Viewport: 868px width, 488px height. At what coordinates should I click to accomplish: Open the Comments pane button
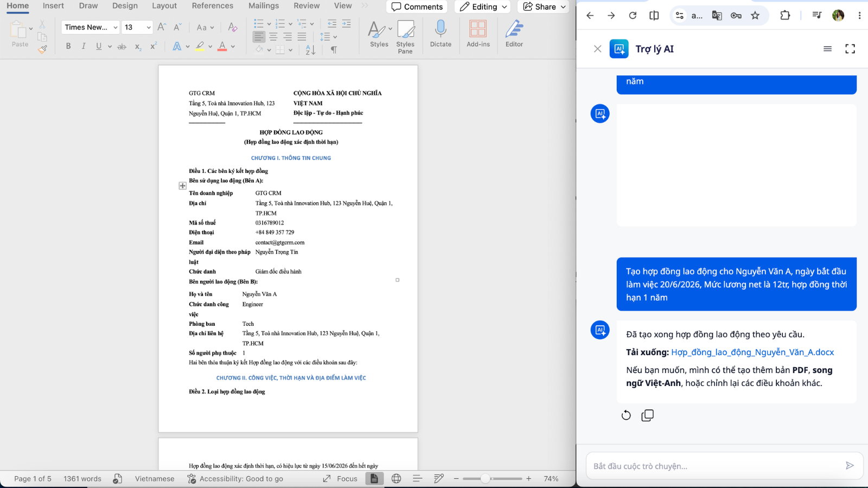417,7
